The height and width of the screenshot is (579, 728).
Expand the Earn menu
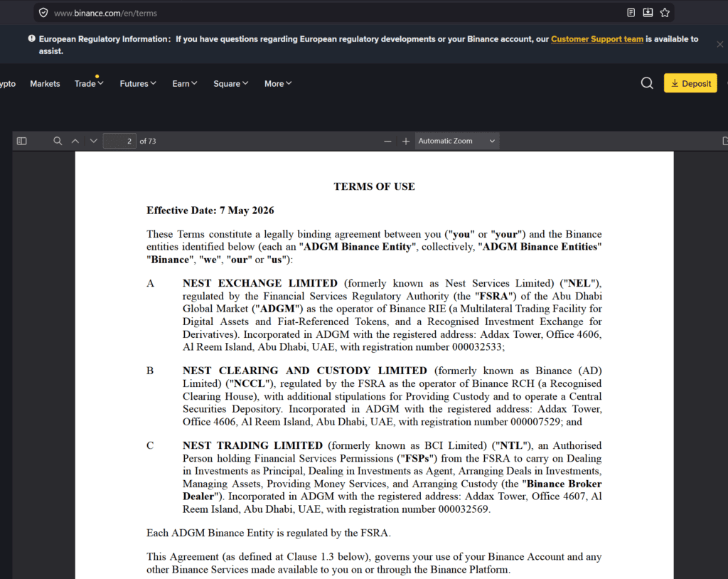[185, 84]
